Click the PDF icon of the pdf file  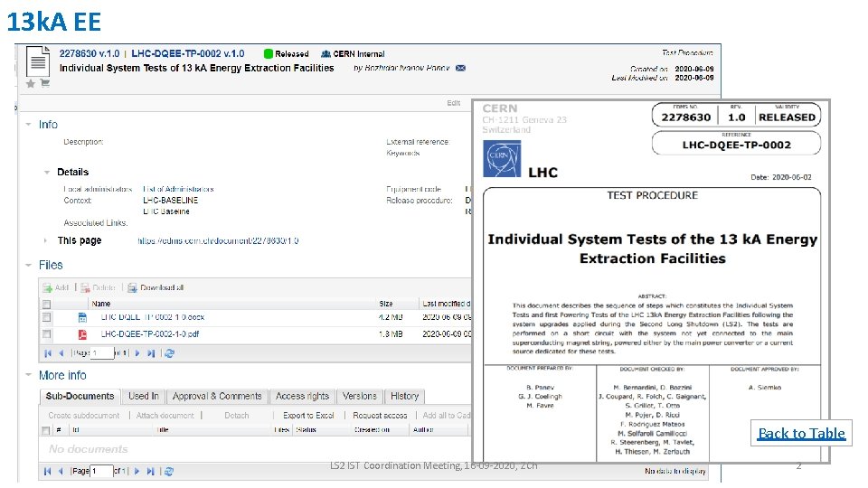[x=82, y=334]
